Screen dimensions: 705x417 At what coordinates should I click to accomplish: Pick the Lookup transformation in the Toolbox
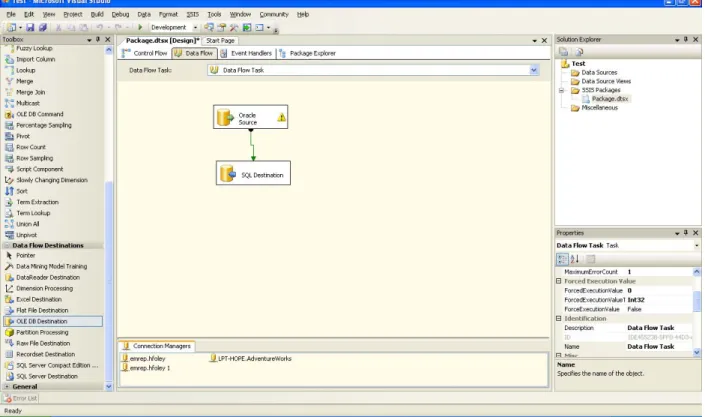[26, 70]
